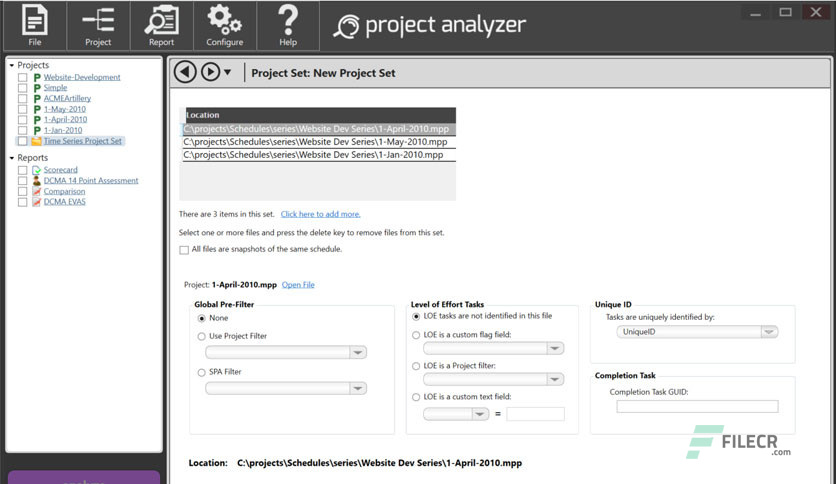Viewport: 836px width, 484px height.
Task: Check the Website-Development project checkbox
Action: pos(22,77)
